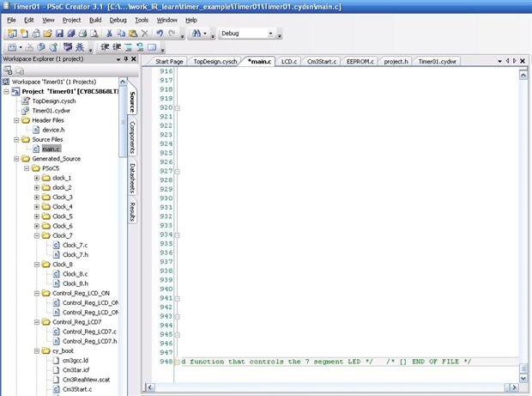
Task: Click the Paste clipboard icon
Action: (133, 34)
